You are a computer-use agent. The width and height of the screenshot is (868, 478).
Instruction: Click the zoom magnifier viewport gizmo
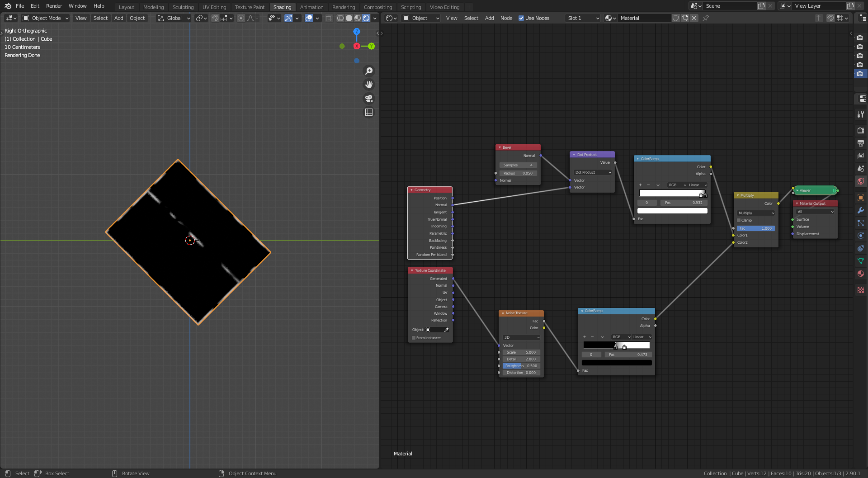click(369, 71)
